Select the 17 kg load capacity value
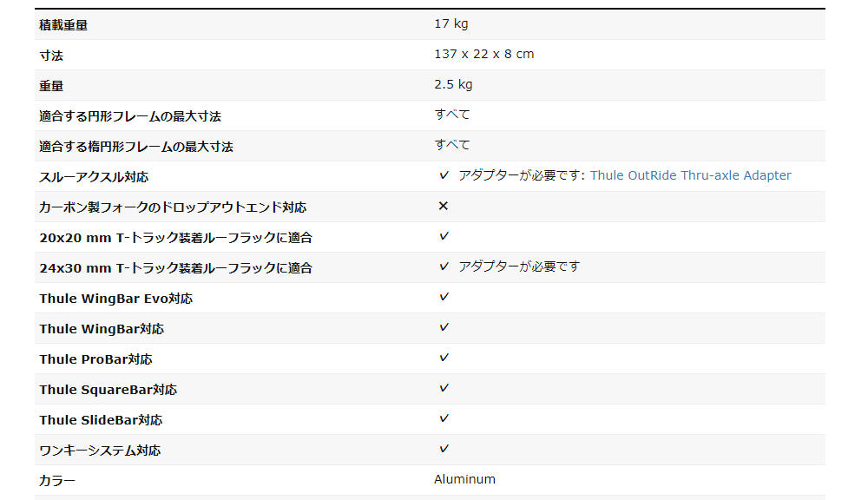This screenshot has height=500, width=868. coord(450,23)
